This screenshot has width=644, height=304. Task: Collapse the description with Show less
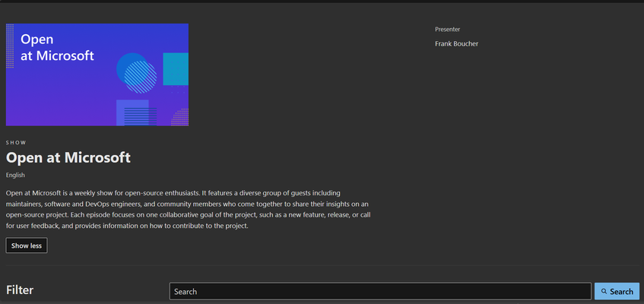27,245
